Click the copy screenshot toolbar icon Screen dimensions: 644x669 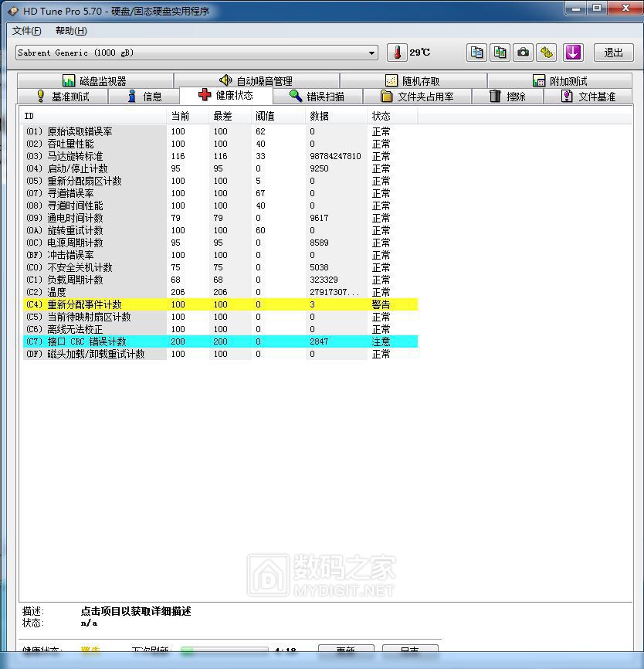coord(500,53)
